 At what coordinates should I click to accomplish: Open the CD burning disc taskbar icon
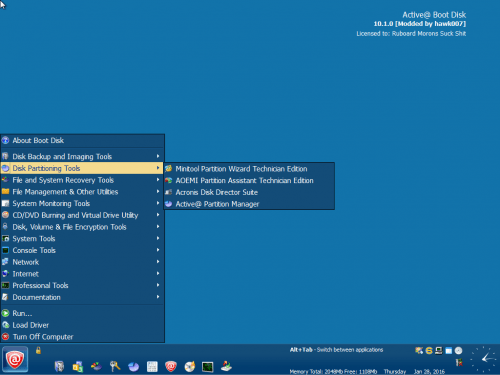(190, 366)
